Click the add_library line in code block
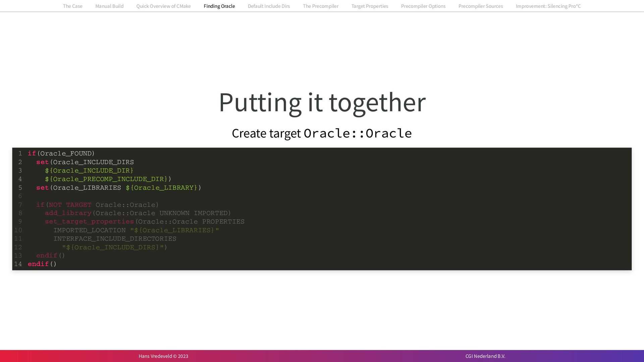644x362 pixels. [138, 213]
